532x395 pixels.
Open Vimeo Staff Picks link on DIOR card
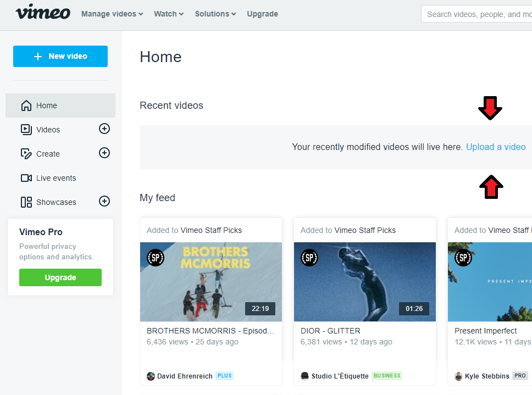[x=365, y=230]
